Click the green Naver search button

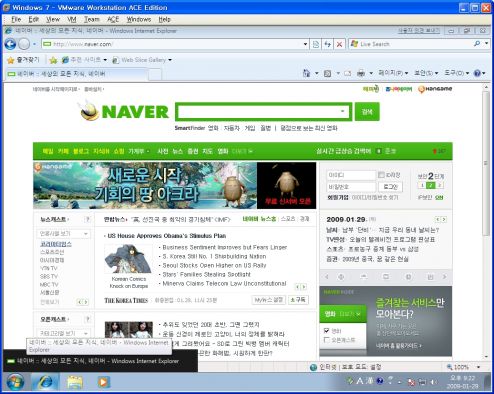[367, 111]
